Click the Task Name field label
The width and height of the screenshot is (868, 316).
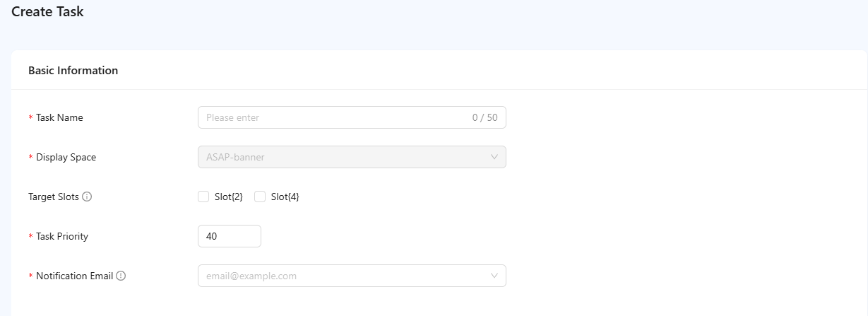(59, 118)
